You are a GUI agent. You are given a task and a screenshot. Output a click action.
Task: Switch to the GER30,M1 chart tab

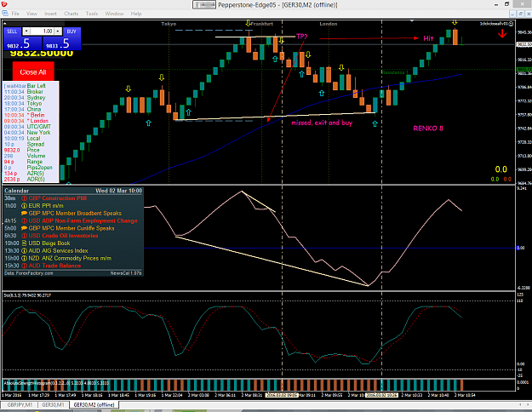click(54, 405)
